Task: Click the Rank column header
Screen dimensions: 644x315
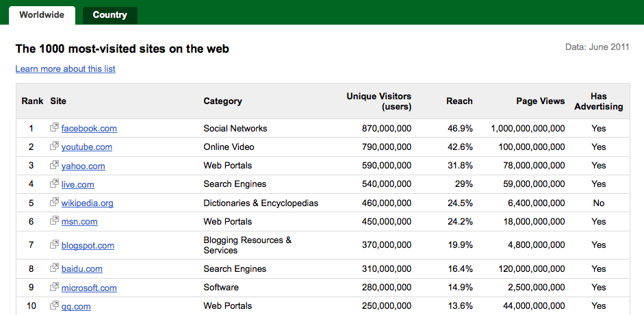Action: 32,101
